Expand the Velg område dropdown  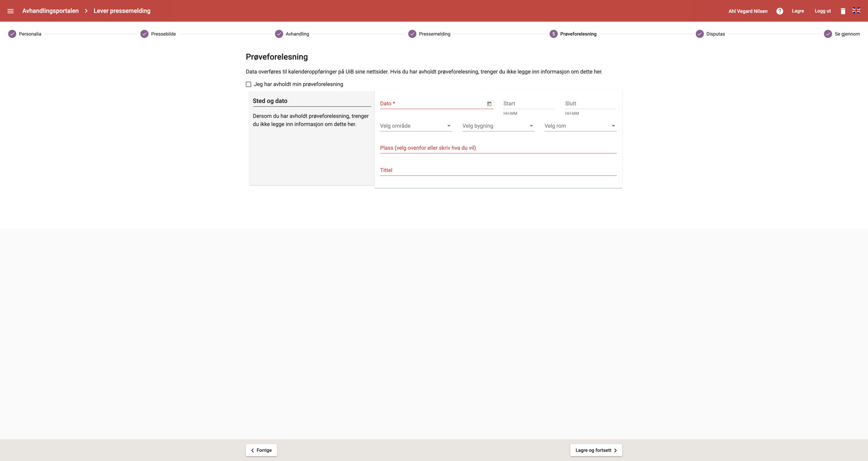(416, 126)
